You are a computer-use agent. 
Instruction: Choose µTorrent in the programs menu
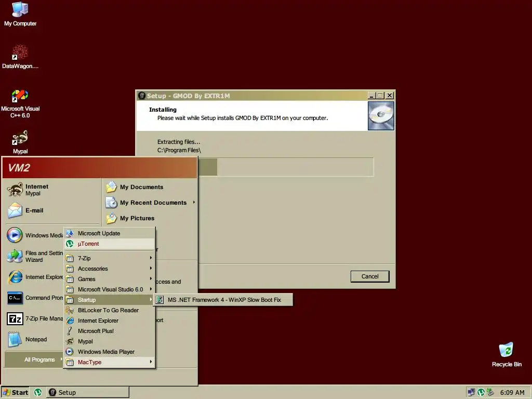[110, 244]
